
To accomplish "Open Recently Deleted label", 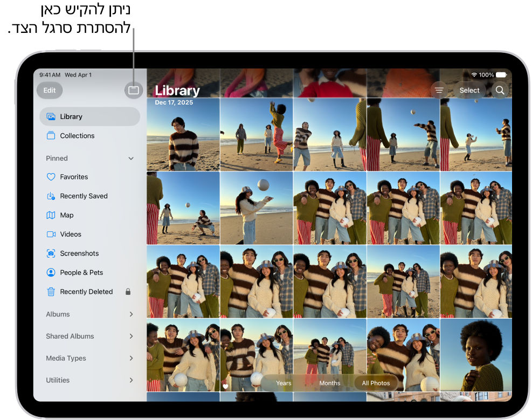I will (x=87, y=292).
